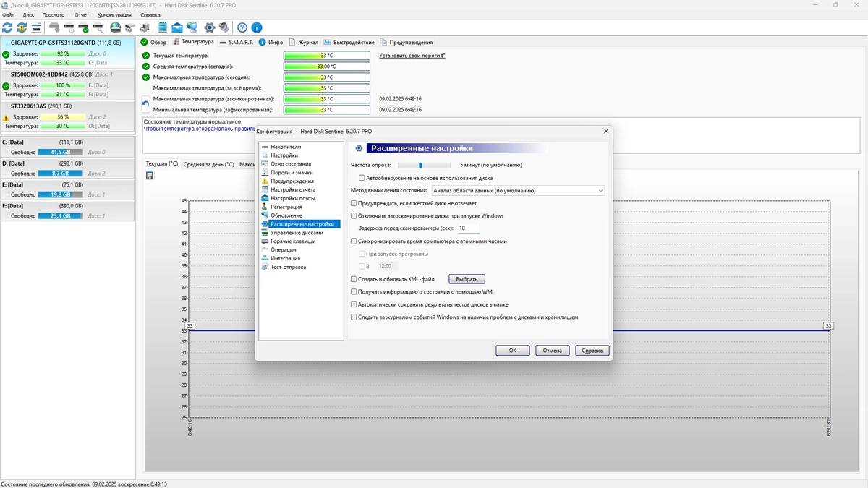
Task: Click the blue question mark help icon
Action: 242,27
